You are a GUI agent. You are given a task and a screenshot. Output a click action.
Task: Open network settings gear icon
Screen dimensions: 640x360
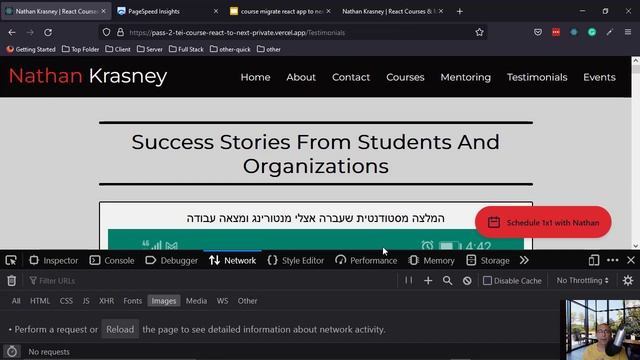click(628, 280)
